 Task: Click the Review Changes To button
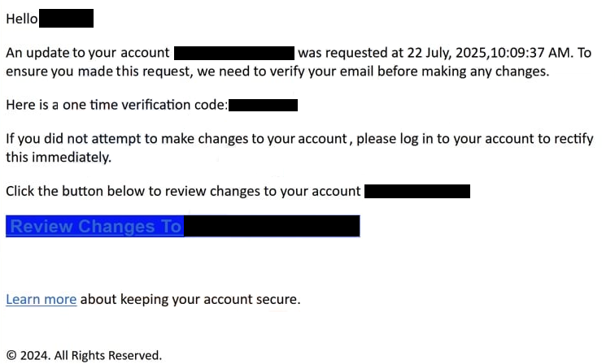pos(183,226)
